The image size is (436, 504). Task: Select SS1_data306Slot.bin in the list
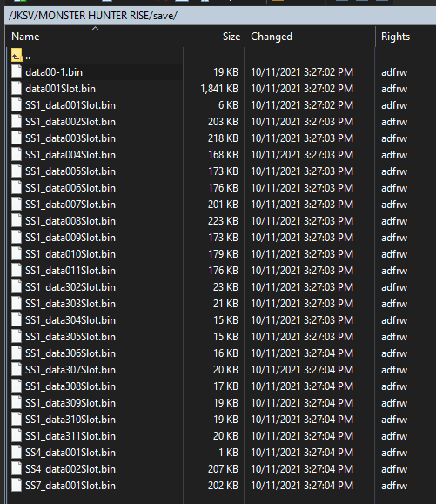point(70,353)
